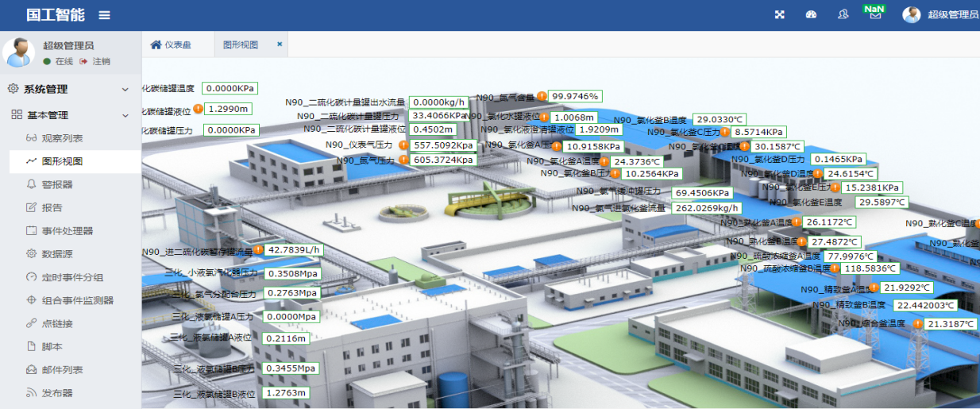Toggle the hamburger sidebar menu

pos(105,15)
